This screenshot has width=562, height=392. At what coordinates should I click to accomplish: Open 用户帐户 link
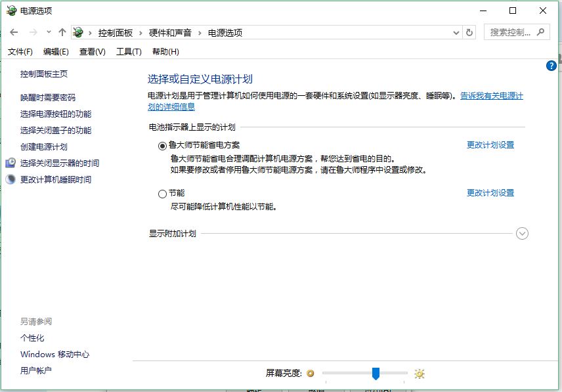click(36, 370)
